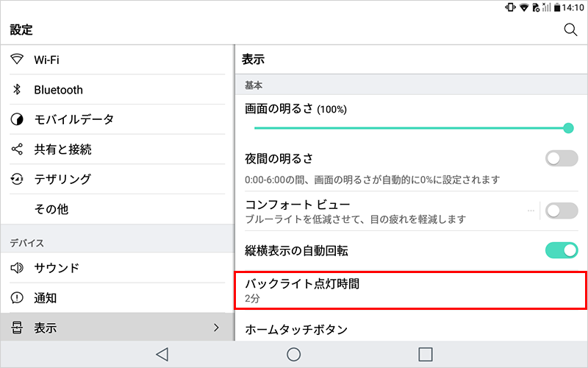
Task: Click the 表示 panel heading
Action: tap(253, 59)
